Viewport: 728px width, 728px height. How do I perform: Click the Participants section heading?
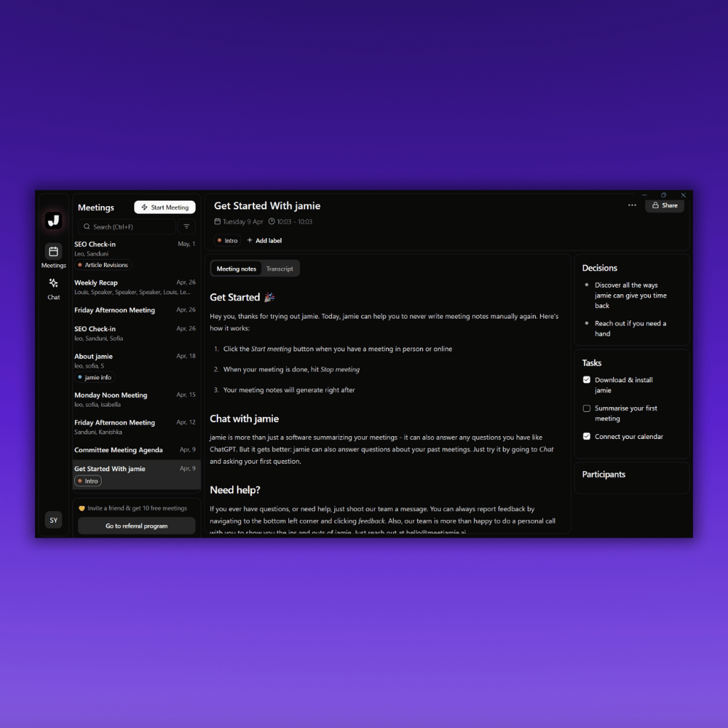604,474
